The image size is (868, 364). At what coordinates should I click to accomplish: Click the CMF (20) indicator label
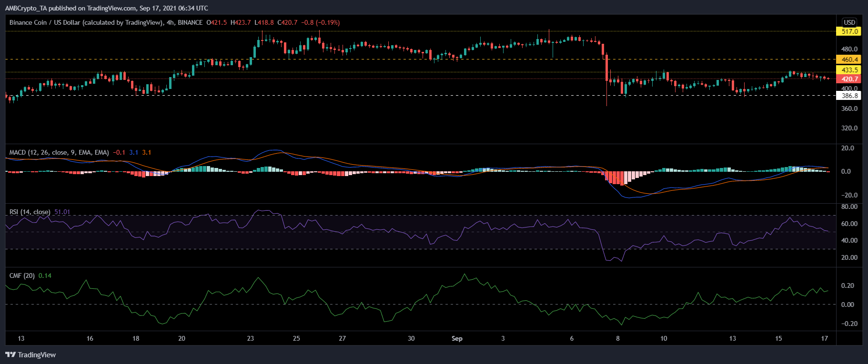22,275
